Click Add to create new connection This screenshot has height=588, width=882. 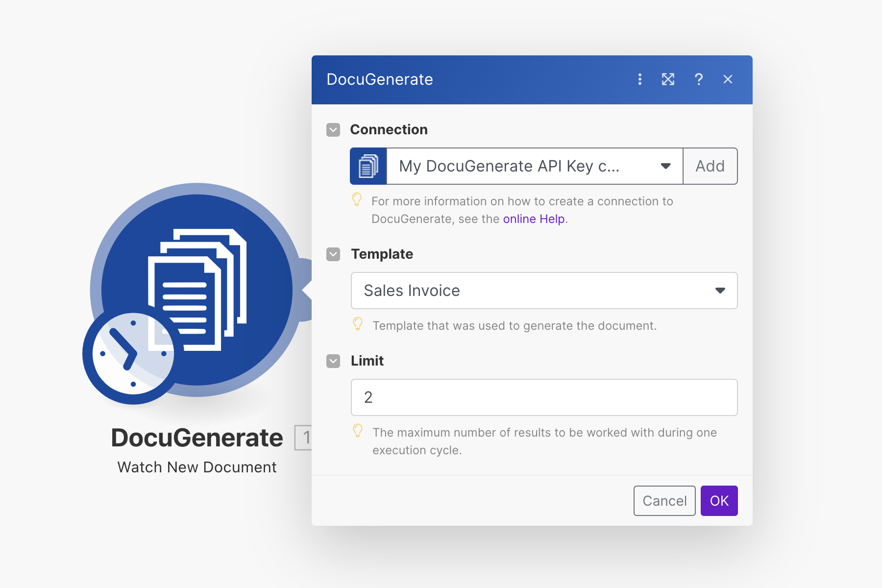[710, 166]
